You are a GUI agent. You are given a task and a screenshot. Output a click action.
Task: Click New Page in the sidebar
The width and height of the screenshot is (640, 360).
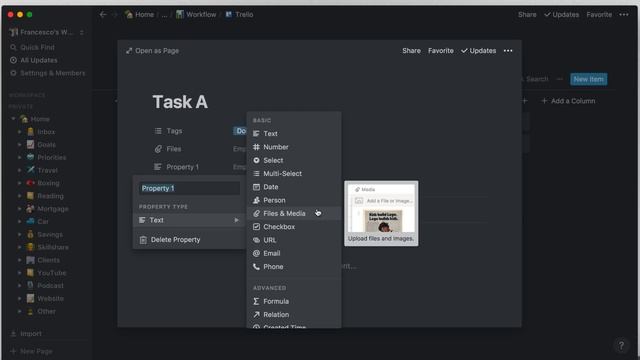(x=31, y=351)
